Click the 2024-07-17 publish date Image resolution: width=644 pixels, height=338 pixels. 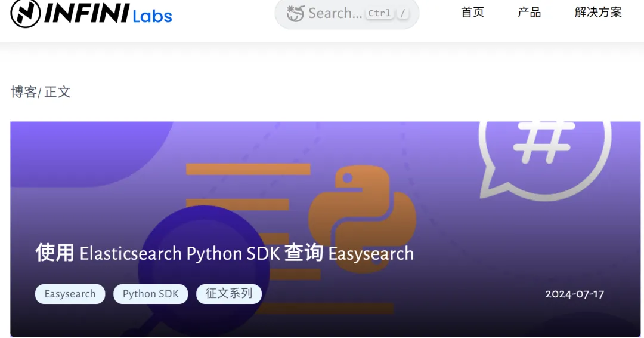coord(575,294)
